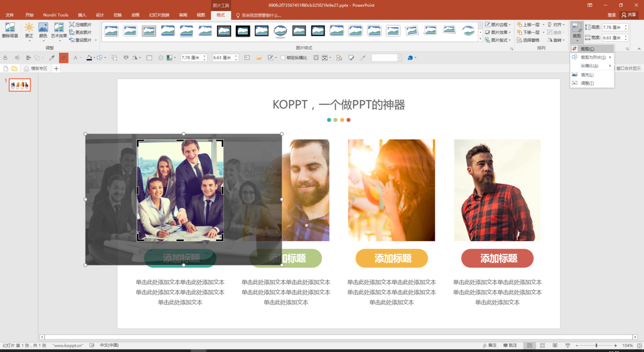Click the 登录 sign-in link
Screen dimensions: 644x352
click(612, 15)
